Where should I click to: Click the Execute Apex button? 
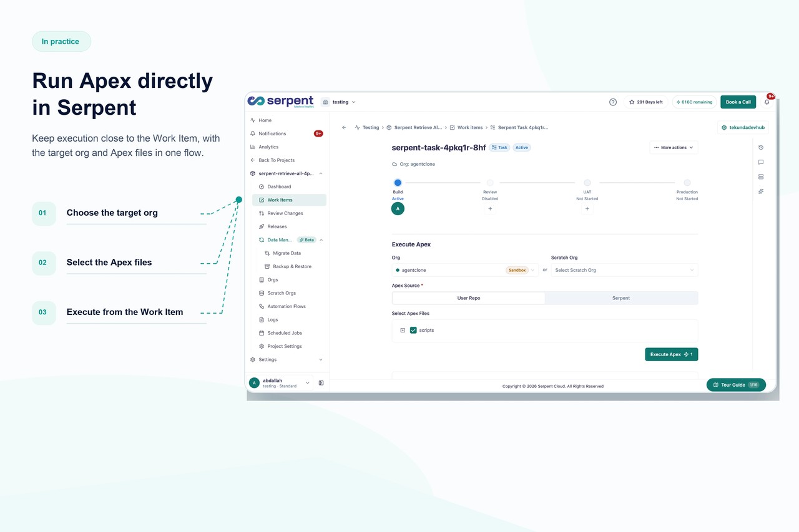click(671, 354)
